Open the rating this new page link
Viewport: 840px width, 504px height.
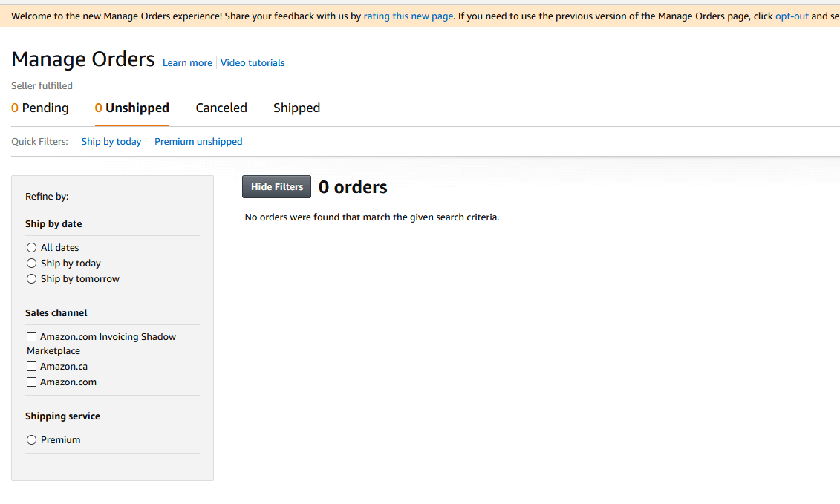(408, 16)
